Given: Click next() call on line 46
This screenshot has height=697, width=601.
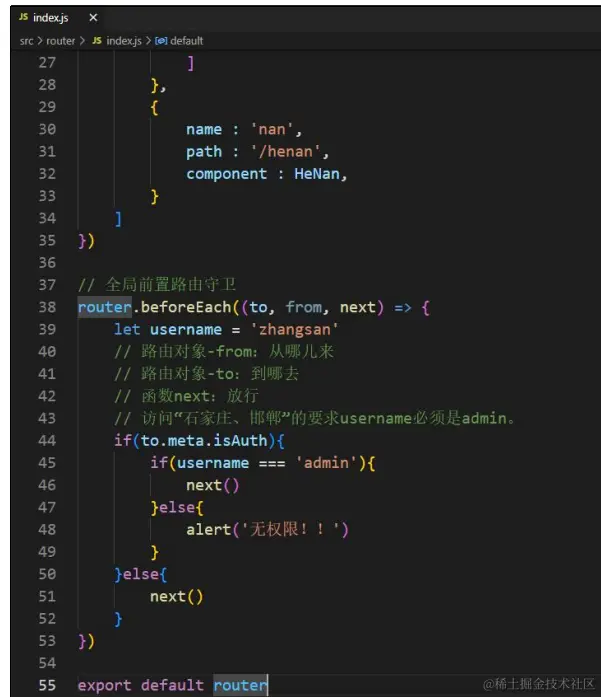Looking at the screenshot, I should click(212, 485).
